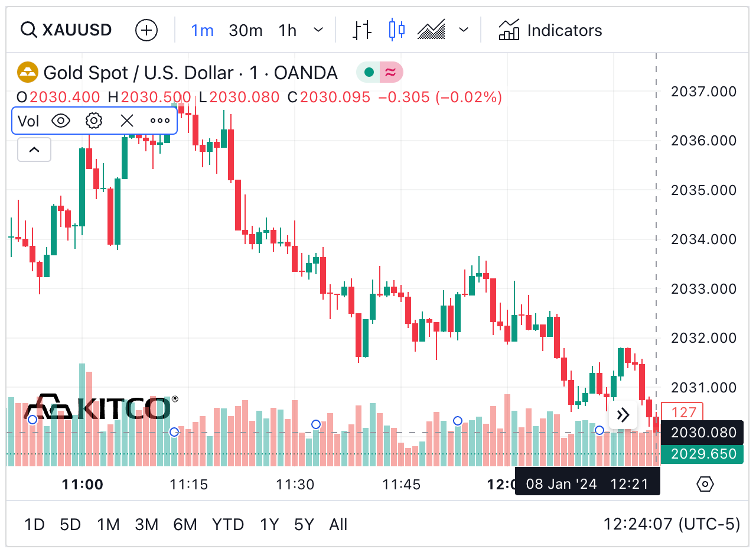Click the open value O2030.400
Image resolution: width=756 pixels, height=552 pixels.
pos(58,98)
